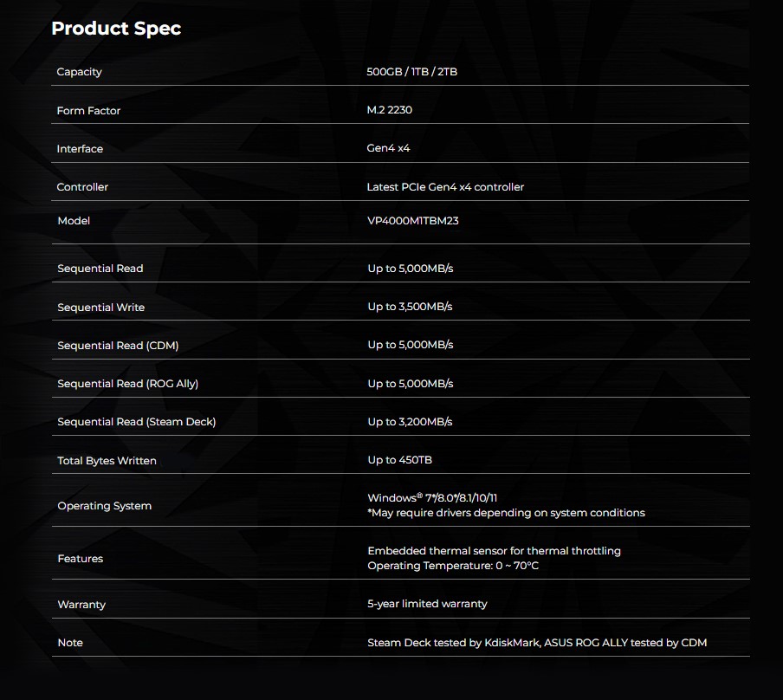Image resolution: width=783 pixels, height=700 pixels.
Task: Click the Steam Deck tested by KdiskMark note
Action: click(453, 643)
